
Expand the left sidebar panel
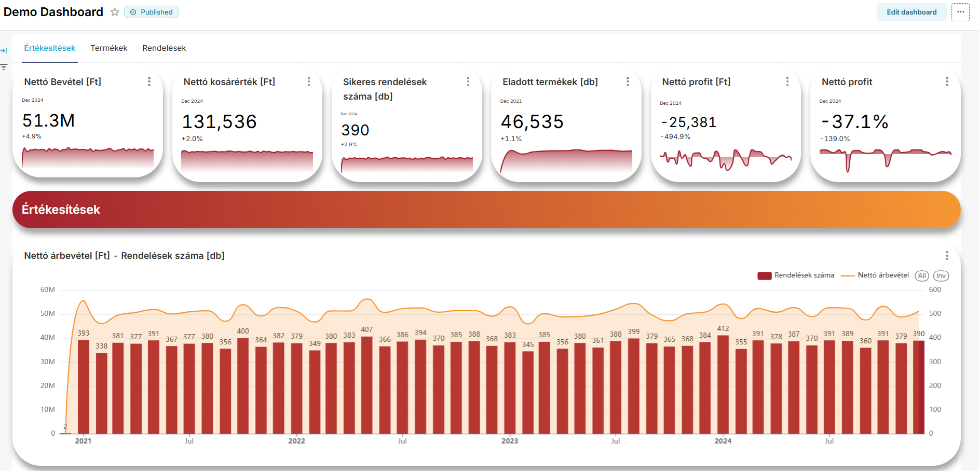click(4, 50)
